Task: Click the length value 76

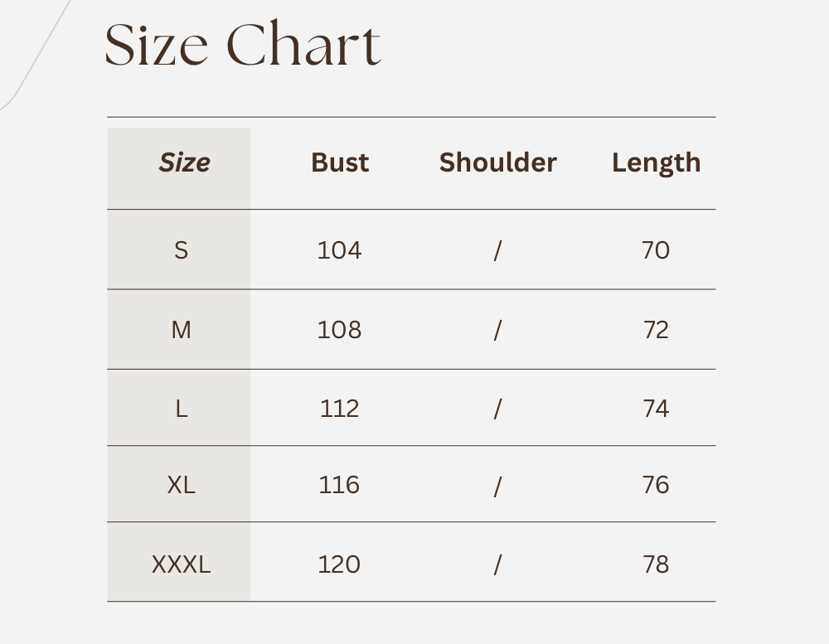Action: click(x=656, y=485)
